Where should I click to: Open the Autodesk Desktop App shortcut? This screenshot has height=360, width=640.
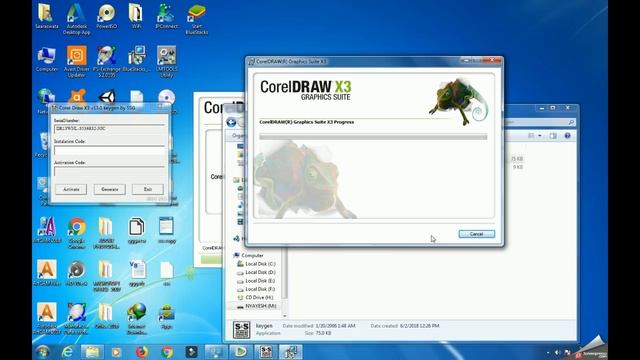76,18
